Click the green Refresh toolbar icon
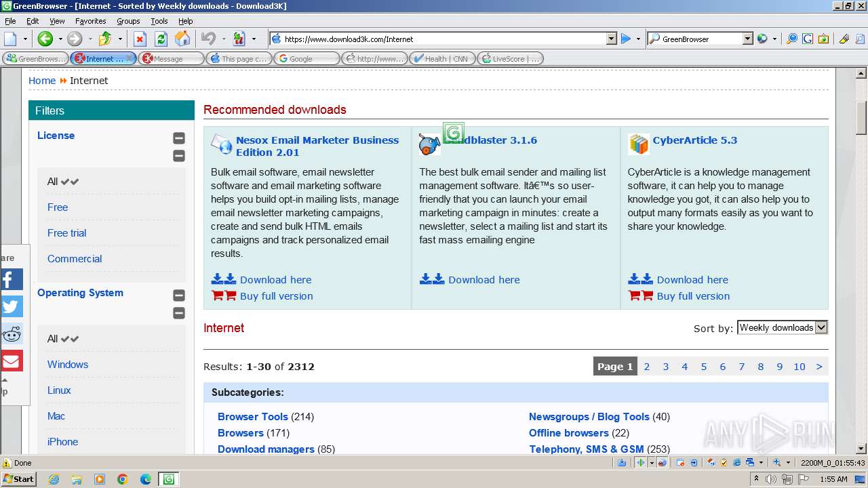 click(161, 39)
